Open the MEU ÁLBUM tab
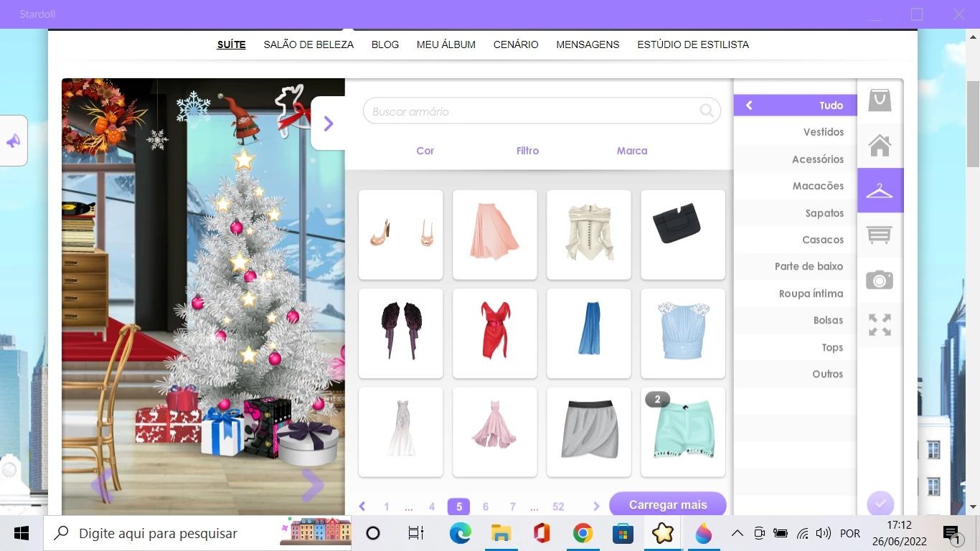Image resolution: width=980 pixels, height=551 pixels. pyautogui.click(x=446, y=44)
